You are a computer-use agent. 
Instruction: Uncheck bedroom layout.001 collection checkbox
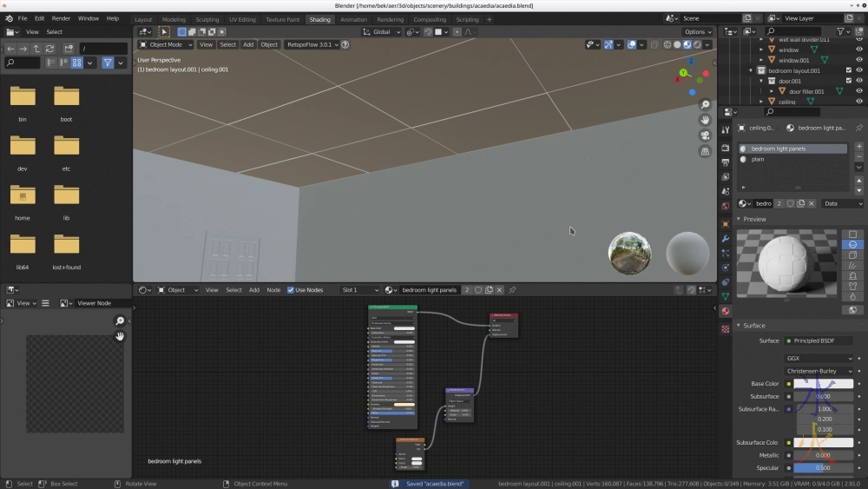point(849,70)
